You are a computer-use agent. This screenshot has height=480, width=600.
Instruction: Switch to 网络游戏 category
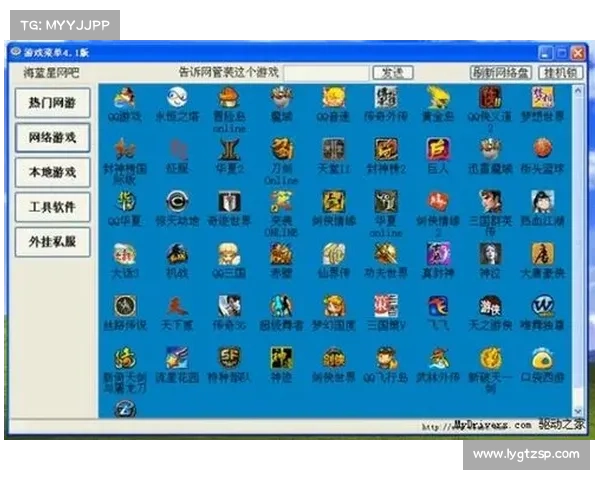pos(52,137)
